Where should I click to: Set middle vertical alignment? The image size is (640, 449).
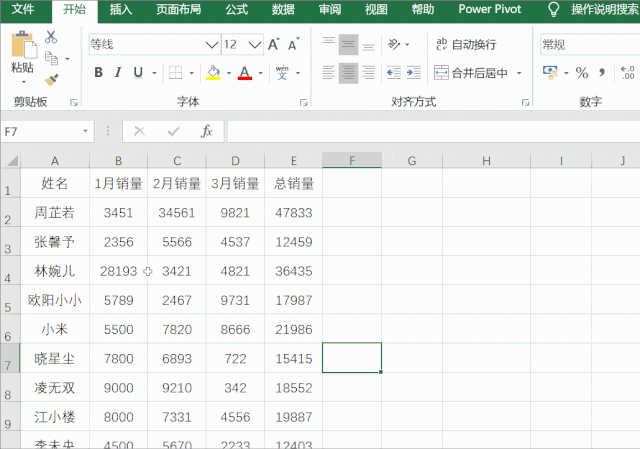tap(348, 44)
